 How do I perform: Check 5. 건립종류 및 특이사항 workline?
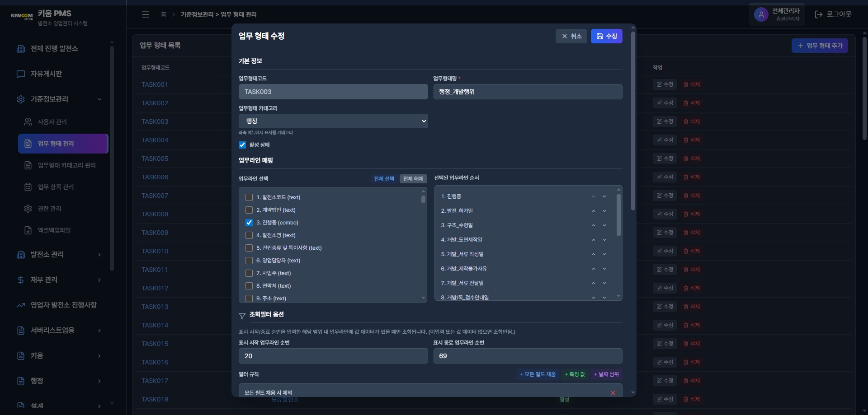coord(249,248)
